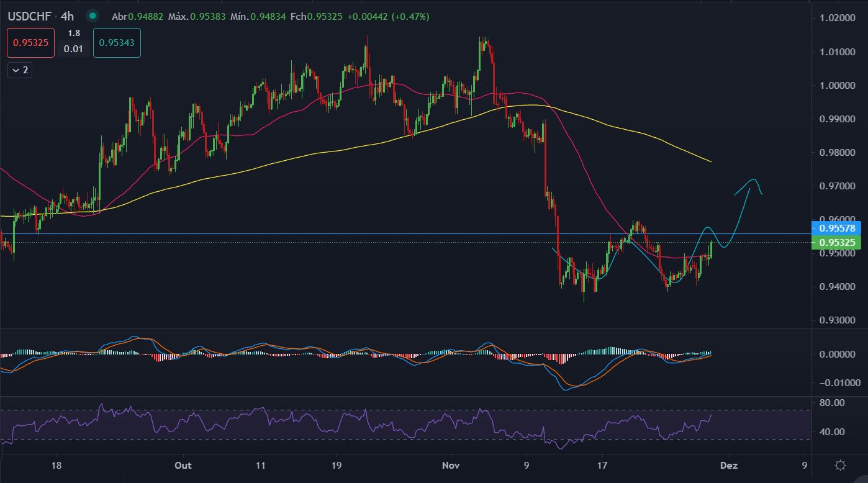This screenshot has height=483, width=868.
Task: Click the green 0.95325 current price label
Action: pos(836,242)
